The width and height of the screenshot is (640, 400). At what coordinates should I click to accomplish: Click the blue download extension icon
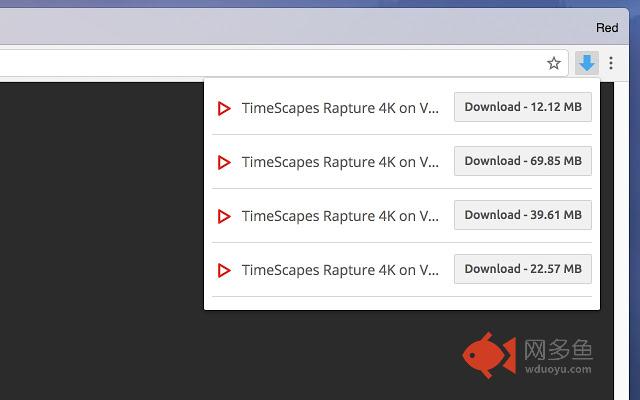pos(587,63)
